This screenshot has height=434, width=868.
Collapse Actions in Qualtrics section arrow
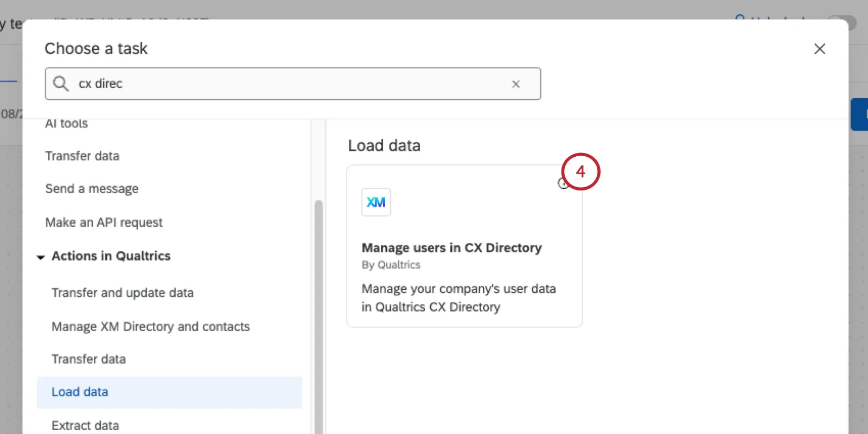pos(41,257)
